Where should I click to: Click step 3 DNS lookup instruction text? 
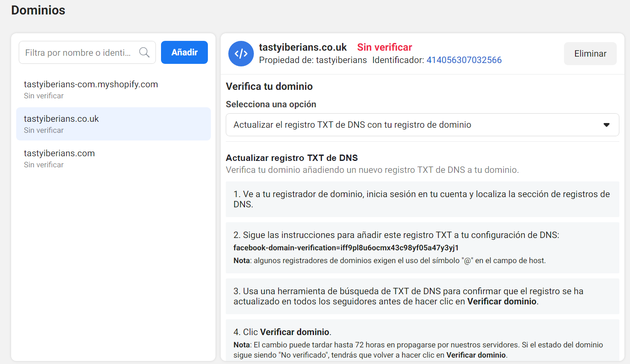408,296
